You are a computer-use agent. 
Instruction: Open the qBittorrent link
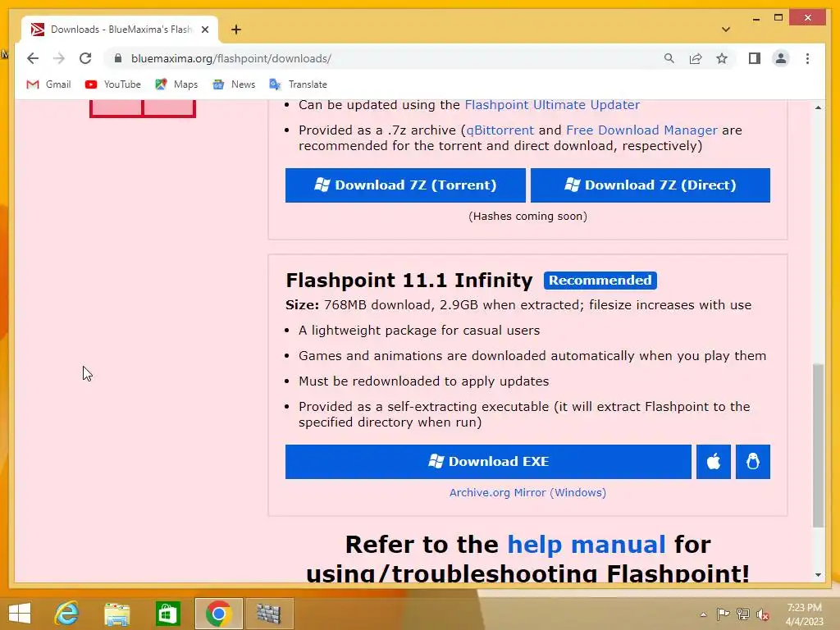click(500, 130)
